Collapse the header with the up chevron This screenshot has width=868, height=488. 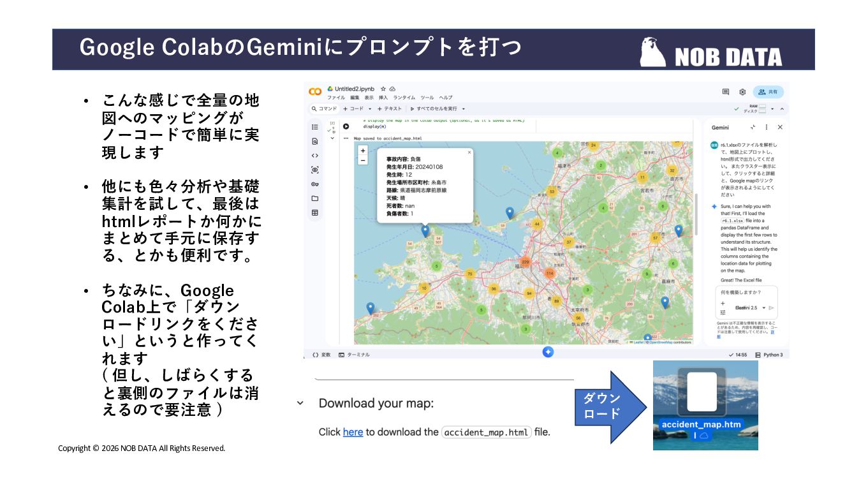[x=781, y=109]
